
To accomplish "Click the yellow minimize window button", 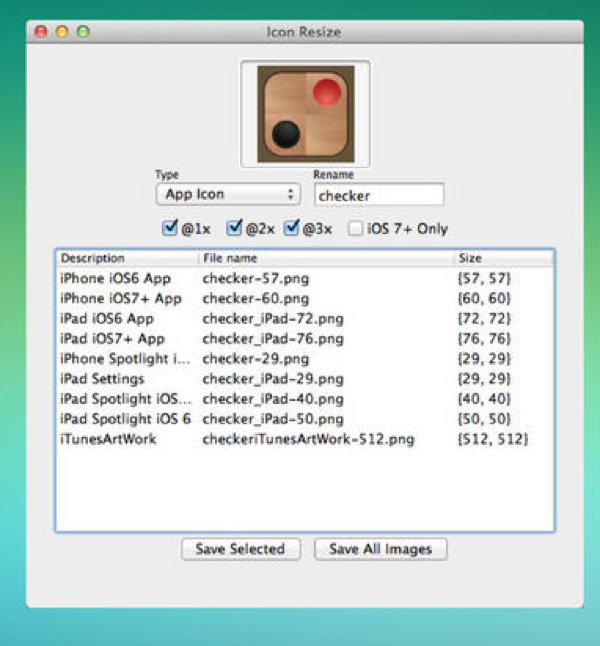I will tap(62, 31).
